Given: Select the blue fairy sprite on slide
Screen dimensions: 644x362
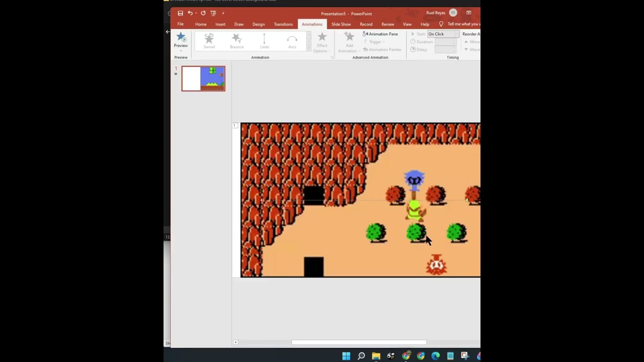Looking at the screenshot, I should click(414, 180).
